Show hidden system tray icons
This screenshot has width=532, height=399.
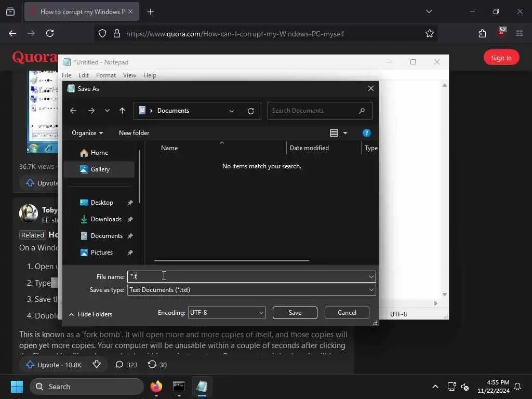coord(435,387)
